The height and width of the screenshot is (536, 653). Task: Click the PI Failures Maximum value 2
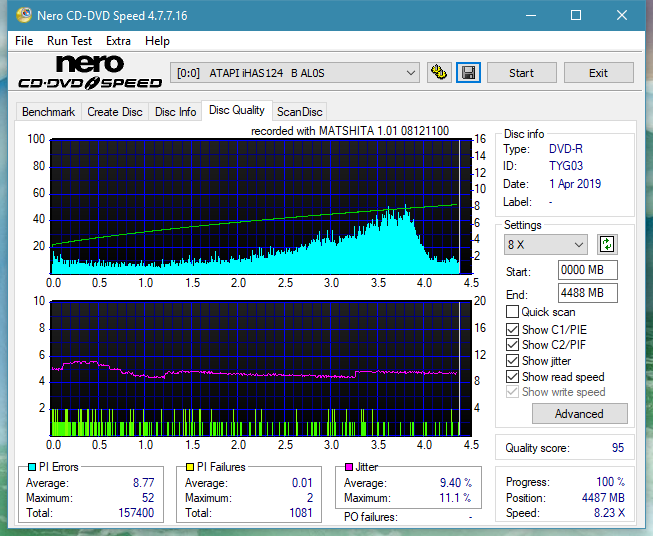point(310,498)
